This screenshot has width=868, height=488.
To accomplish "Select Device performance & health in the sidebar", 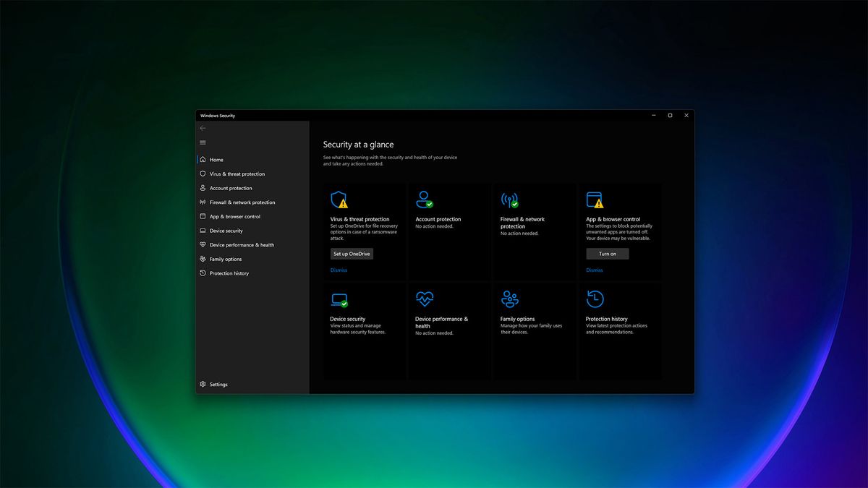I will (240, 244).
